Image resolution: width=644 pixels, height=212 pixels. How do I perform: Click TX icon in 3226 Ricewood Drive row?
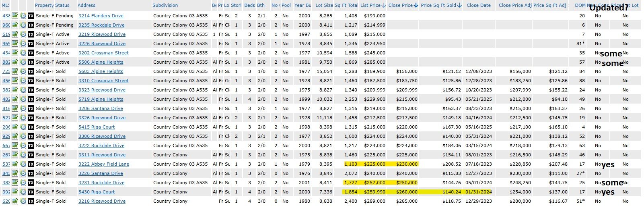pyautogui.click(x=31, y=44)
